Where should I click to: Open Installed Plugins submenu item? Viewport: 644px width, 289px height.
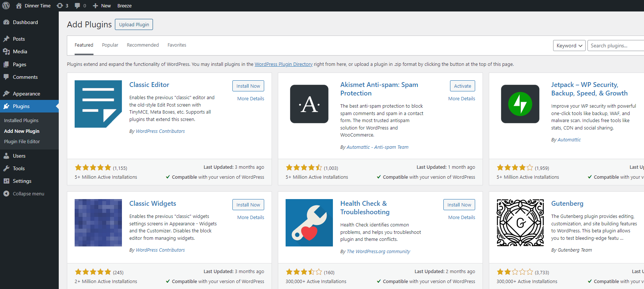click(x=21, y=121)
